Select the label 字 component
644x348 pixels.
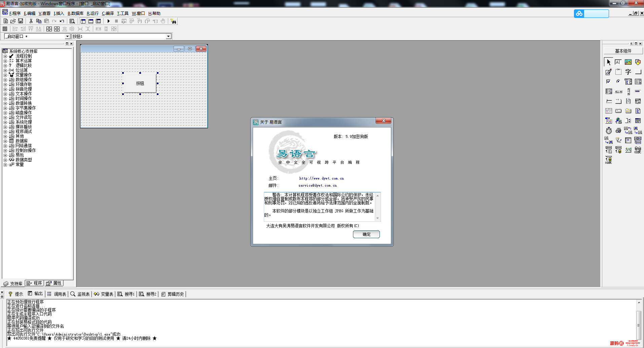coord(628,72)
